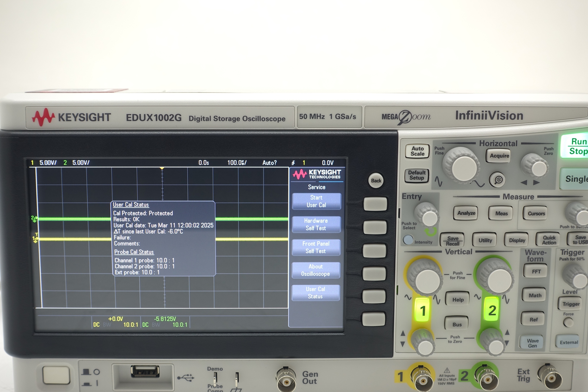
Task: Push the Display key
Action: click(517, 240)
